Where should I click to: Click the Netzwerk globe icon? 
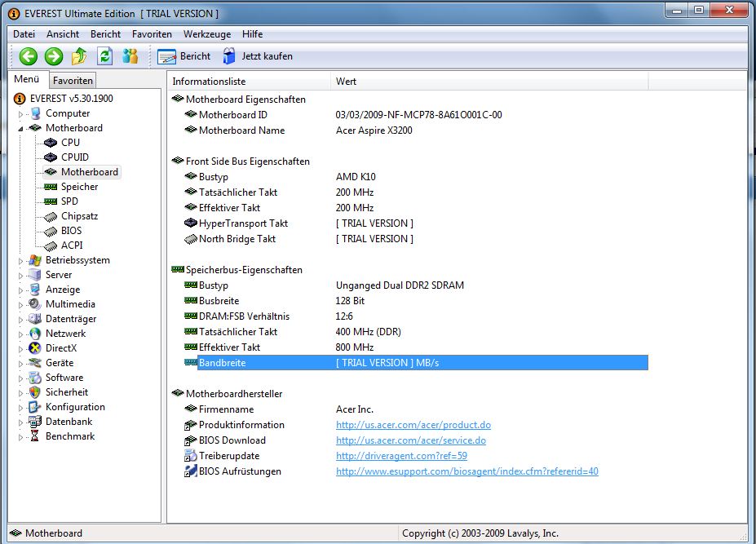[x=35, y=334]
